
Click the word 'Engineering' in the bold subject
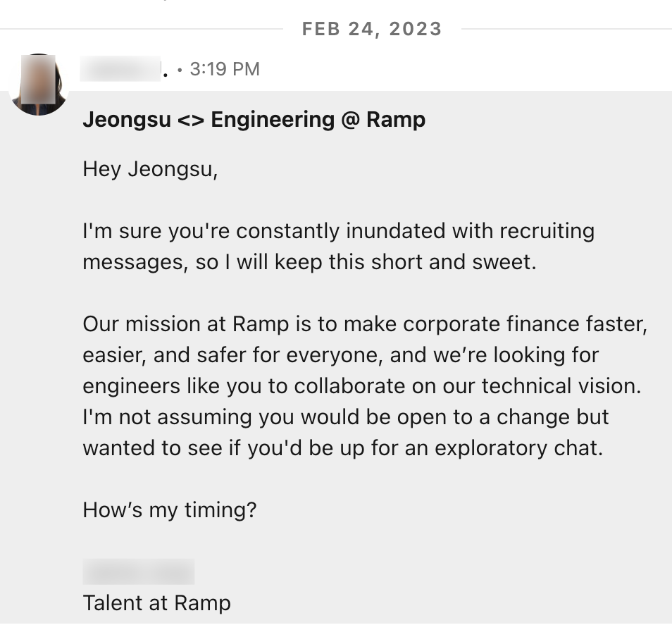273,120
